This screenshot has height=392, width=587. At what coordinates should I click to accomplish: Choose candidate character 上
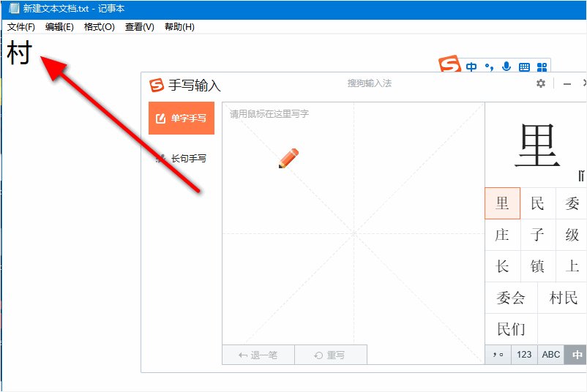point(572,266)
